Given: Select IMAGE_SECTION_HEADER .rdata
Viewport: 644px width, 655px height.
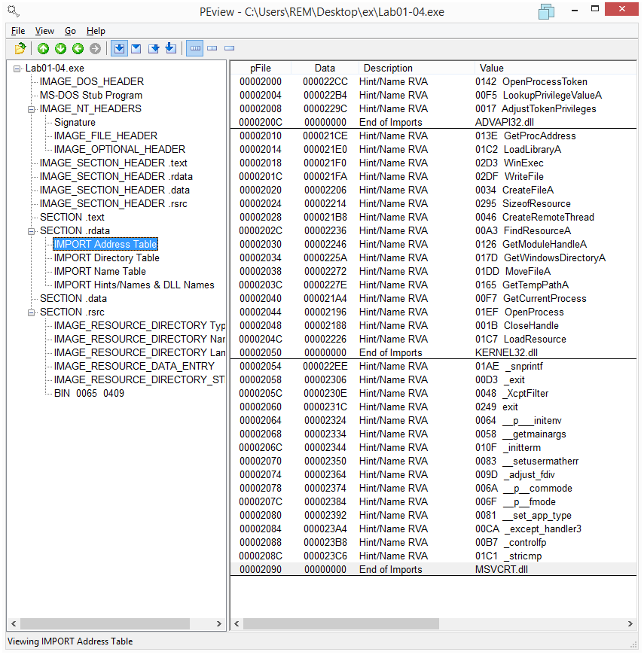Looking at the screenshot, I should tap(116, 176).
